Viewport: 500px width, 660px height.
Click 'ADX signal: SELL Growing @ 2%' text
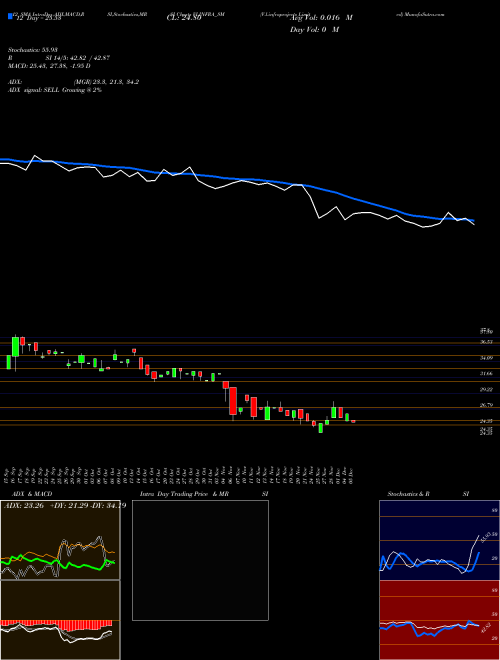click(x=55, y=90)
